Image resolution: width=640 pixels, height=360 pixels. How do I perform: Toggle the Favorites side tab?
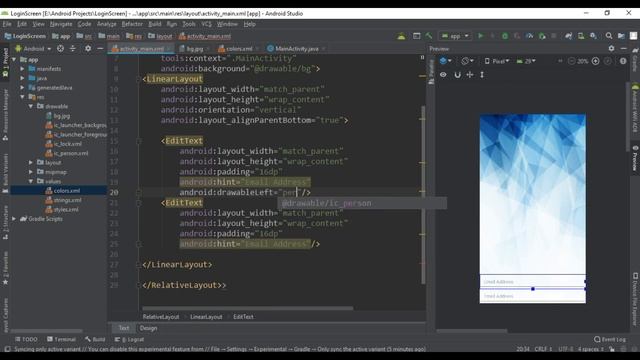5,268
